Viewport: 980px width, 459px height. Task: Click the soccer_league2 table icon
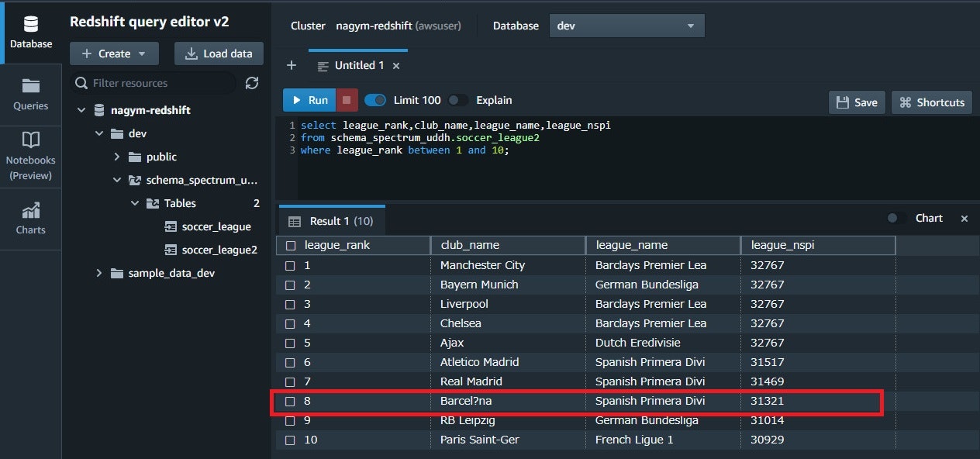tap(171, 250)
